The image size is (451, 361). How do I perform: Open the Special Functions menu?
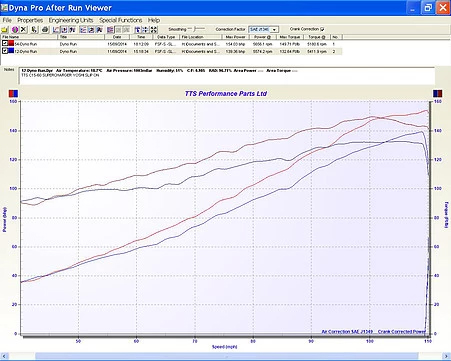coord(121,20)
